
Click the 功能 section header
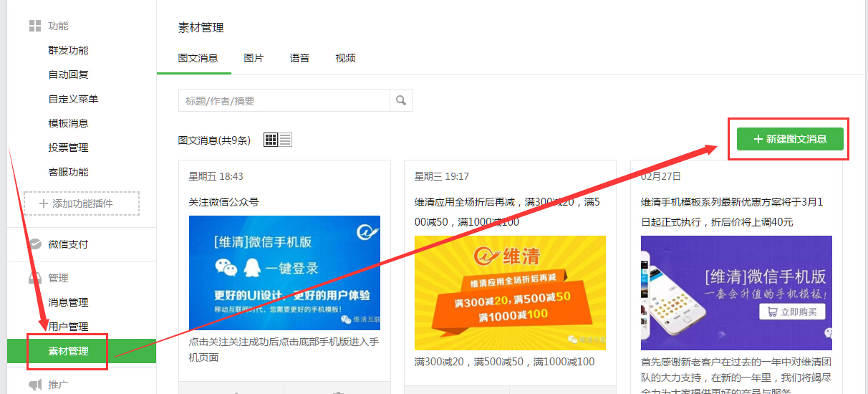59,26
